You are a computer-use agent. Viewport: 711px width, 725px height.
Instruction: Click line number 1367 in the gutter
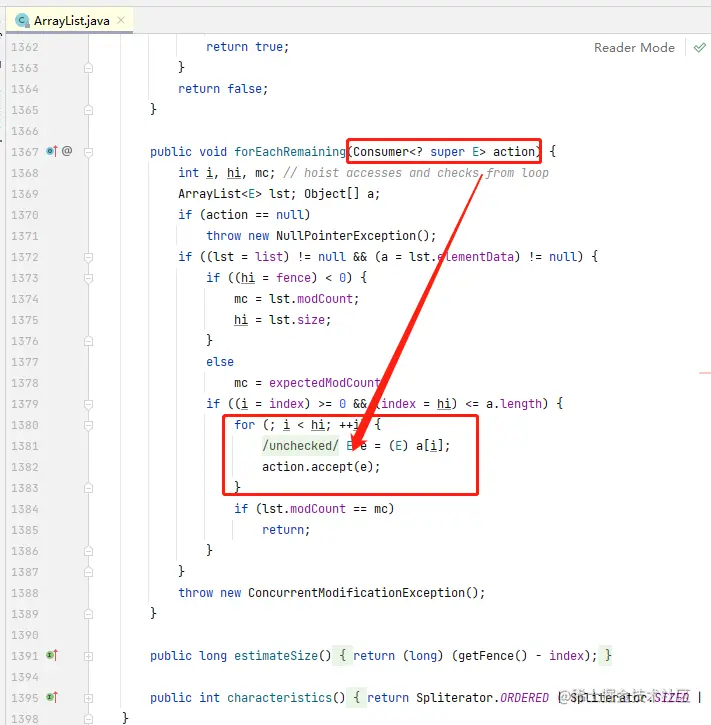[25, 152]
